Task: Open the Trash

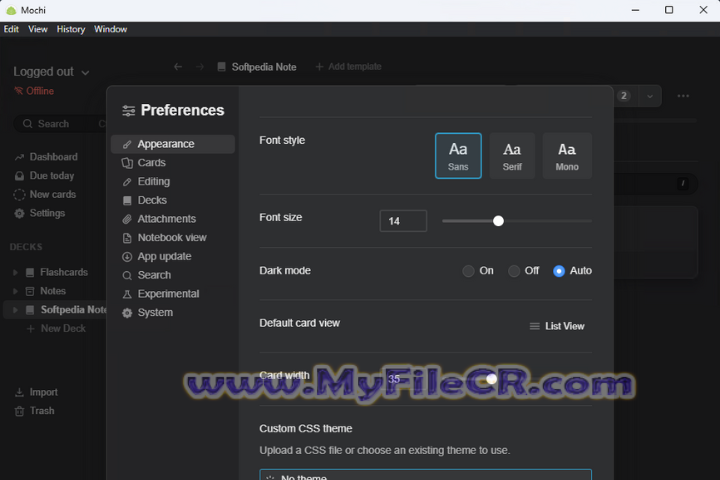Action: (x=34, y=411)
